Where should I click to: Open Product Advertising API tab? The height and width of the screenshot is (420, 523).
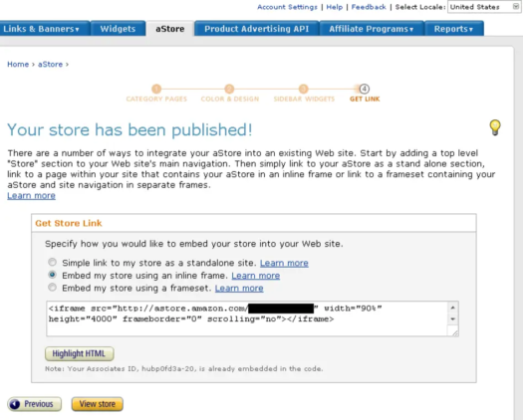(x=257, y=29)
